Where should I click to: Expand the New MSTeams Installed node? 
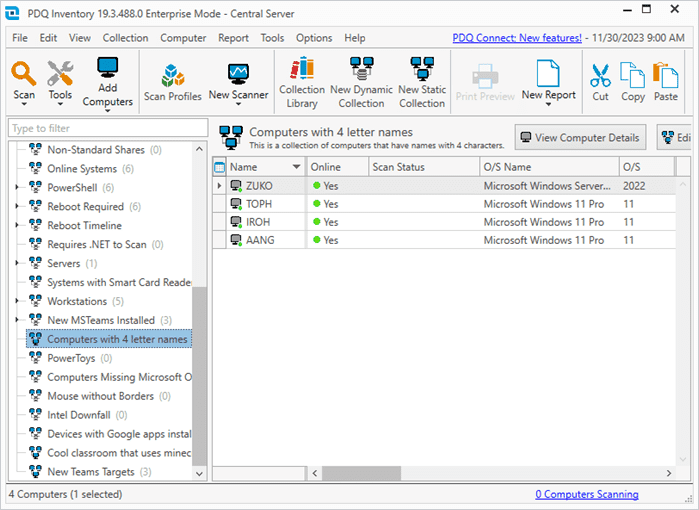coord(17,320)
